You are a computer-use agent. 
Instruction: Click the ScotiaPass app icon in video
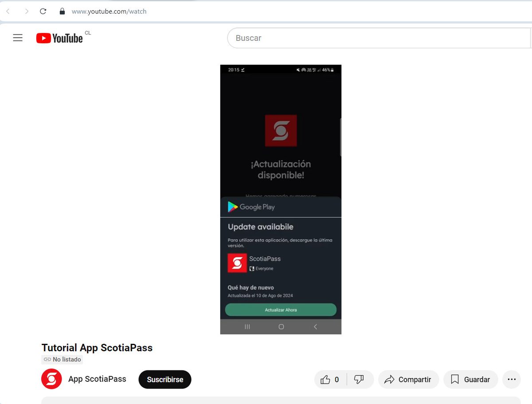click(x=237, y=263)
